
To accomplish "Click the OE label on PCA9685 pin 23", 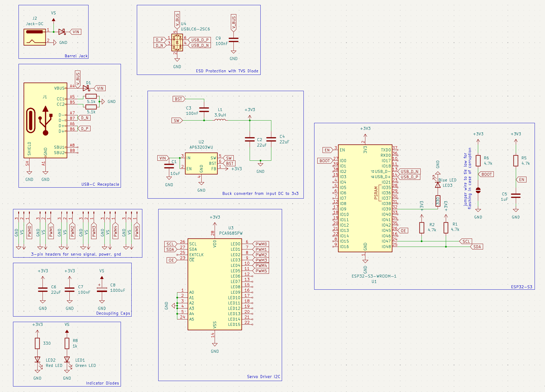I will 171,260.
